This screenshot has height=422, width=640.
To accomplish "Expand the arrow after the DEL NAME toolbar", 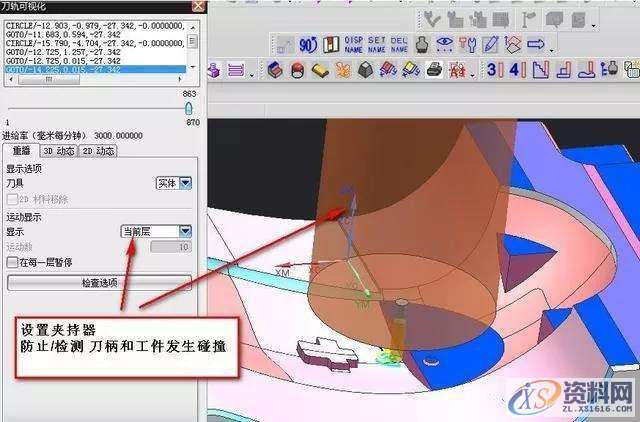I will pos(552,51).
